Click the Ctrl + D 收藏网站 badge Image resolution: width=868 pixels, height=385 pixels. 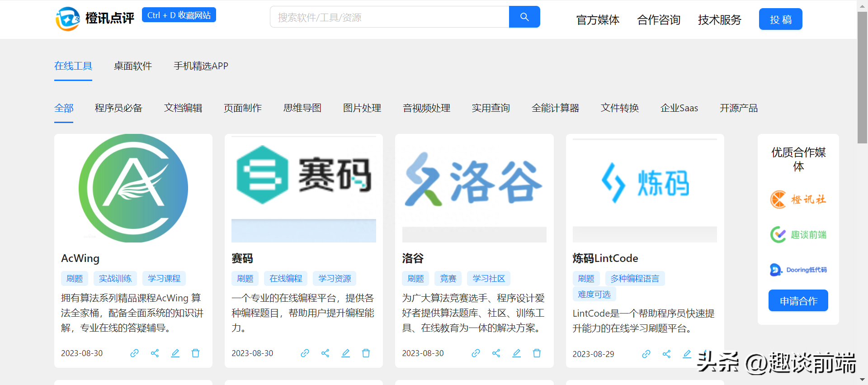[179, 15]
